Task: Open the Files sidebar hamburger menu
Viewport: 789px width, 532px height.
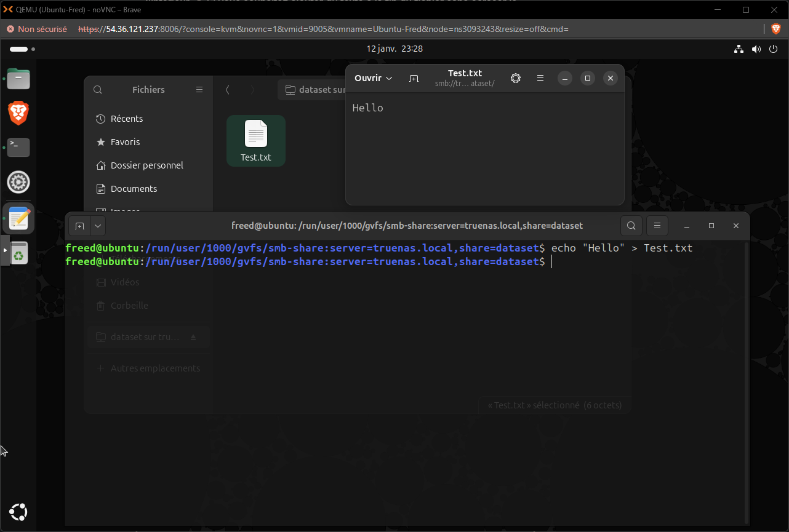Action: 199,90
